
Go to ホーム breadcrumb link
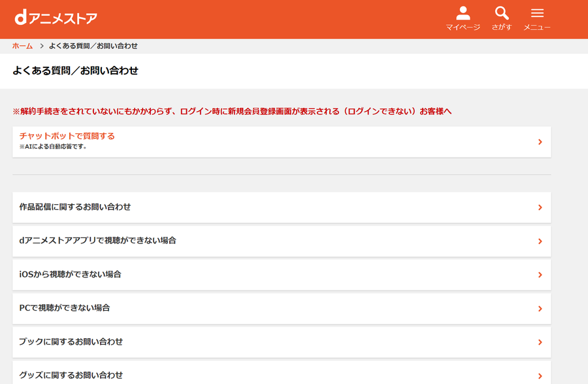[22, 46]
